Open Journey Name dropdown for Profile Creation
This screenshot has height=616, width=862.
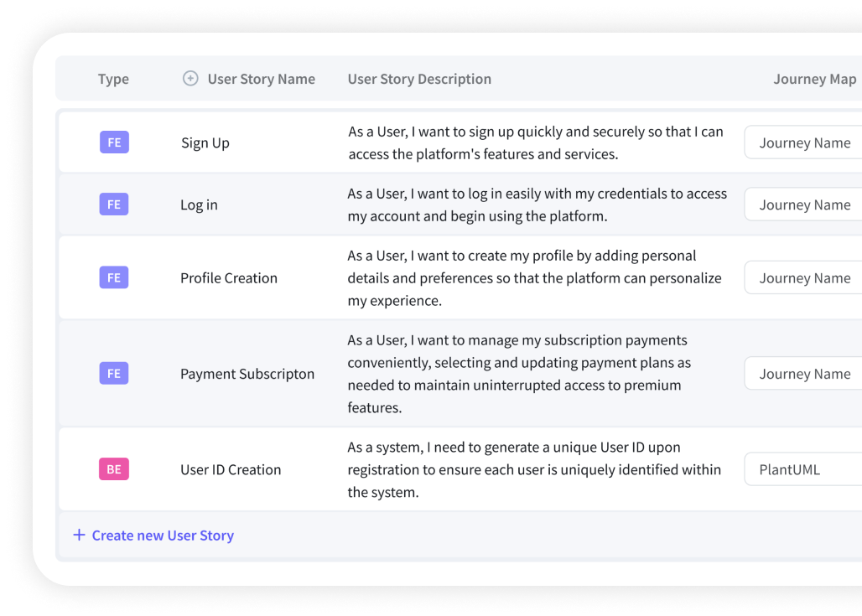pyautogui.click(x=803, y=277)
